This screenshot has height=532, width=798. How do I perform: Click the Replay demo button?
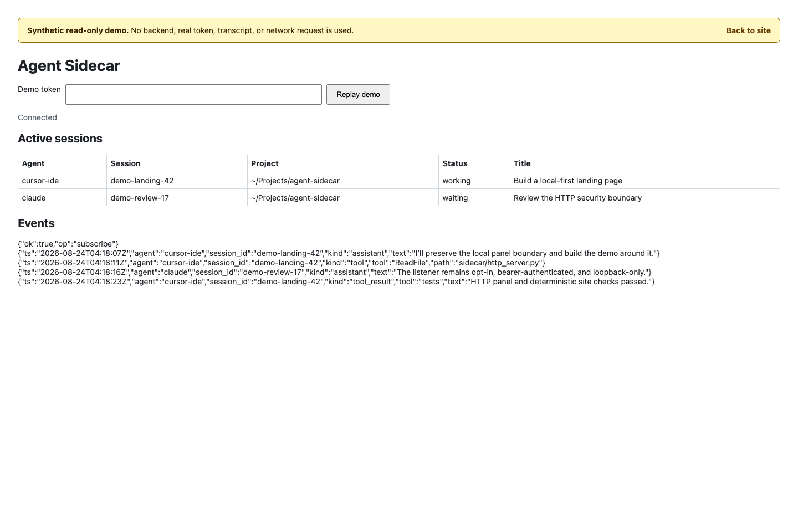(x=358, y=94)
